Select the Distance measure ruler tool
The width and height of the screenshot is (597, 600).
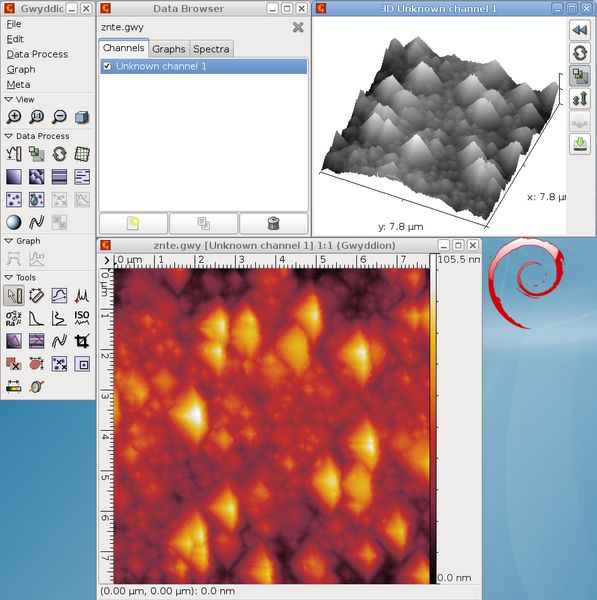36,296
